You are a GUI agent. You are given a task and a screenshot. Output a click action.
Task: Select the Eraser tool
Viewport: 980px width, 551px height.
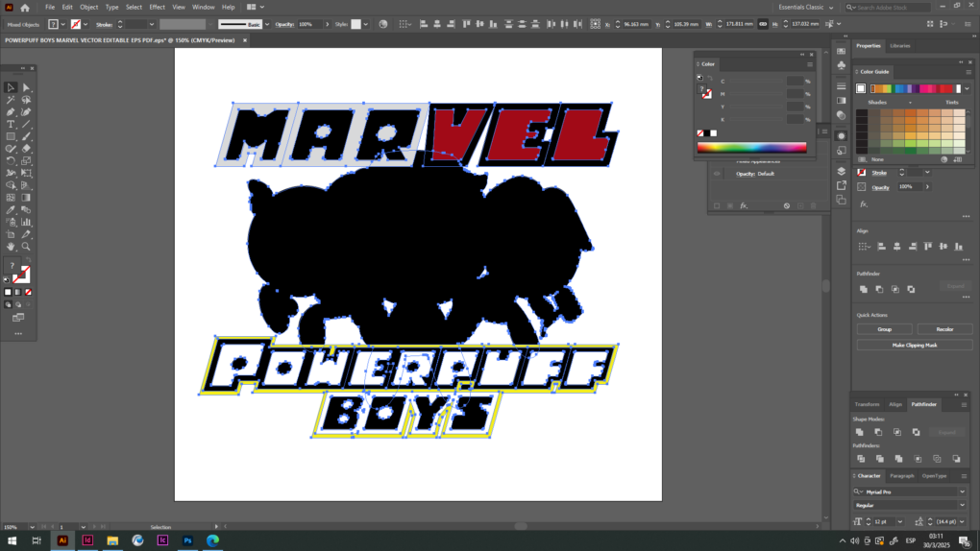(26, 149)
